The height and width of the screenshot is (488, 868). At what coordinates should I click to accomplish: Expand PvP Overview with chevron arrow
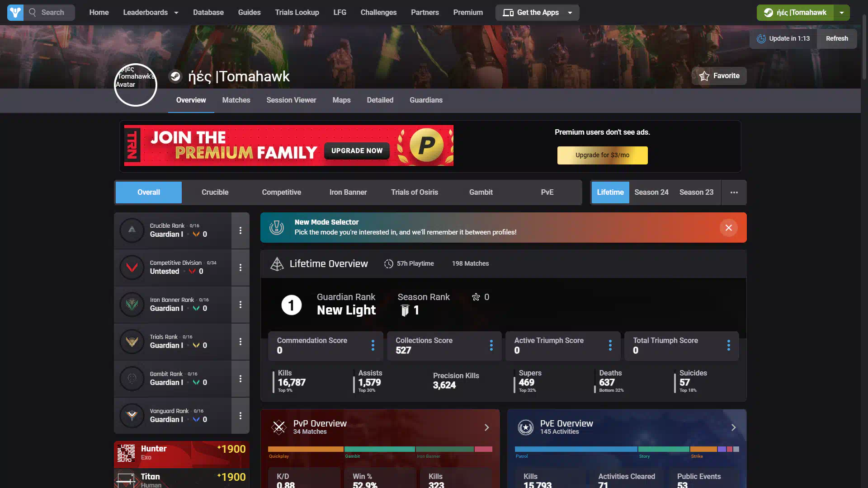click(x=487, y=427)
